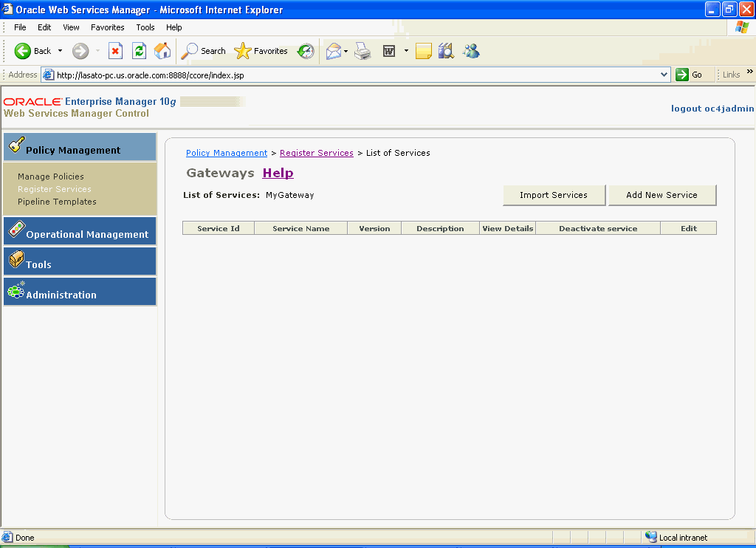Click the MyGateway gateway name text
Image resolution: width=756 pixels, height=548 pixels.
[289, 195]
